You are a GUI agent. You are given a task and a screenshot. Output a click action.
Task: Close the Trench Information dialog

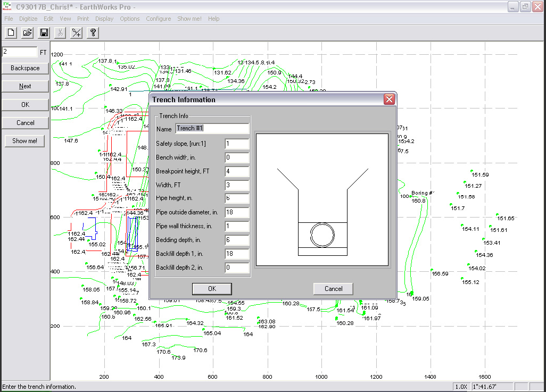point(389,99)
